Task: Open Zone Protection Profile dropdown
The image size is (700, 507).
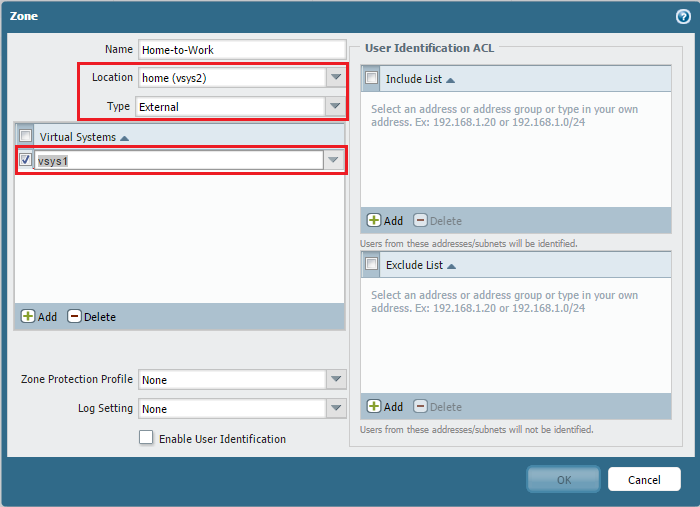Action: tap(336, 379)
